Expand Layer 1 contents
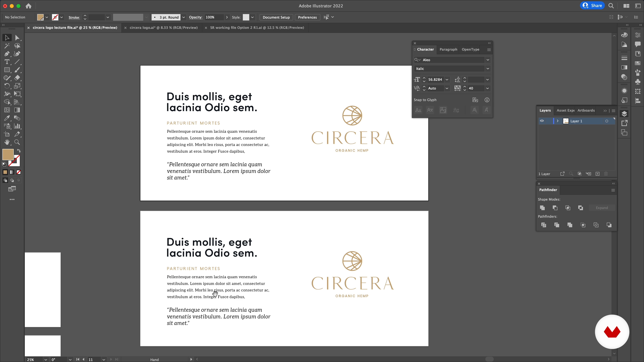The image size is (644, 362). click(x=557, y=121)
